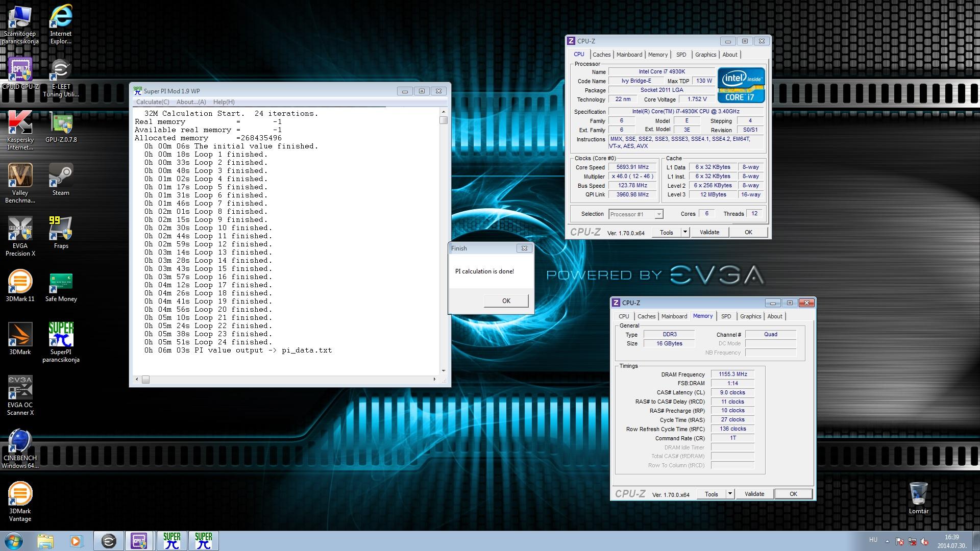
Task: Switch to E-LEET taskbar button
Action: [x=109, y=541]
